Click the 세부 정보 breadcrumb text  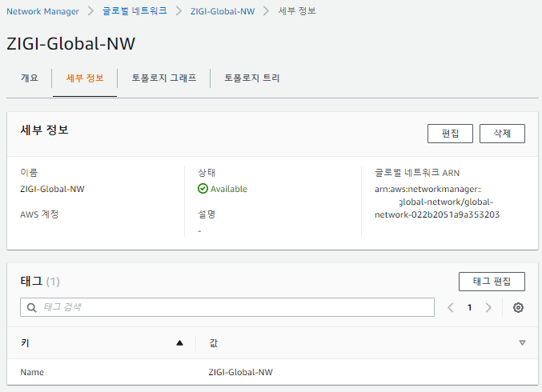297,11
